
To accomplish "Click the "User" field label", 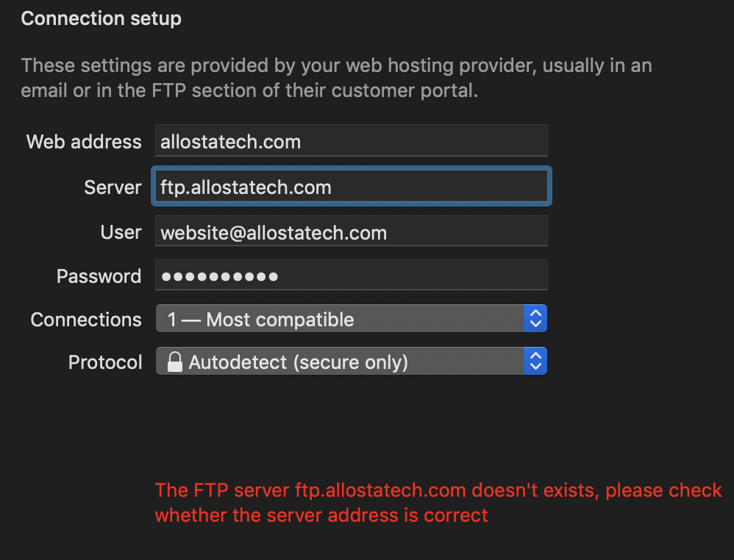I will pyautogui.click(x=121, y=232).
